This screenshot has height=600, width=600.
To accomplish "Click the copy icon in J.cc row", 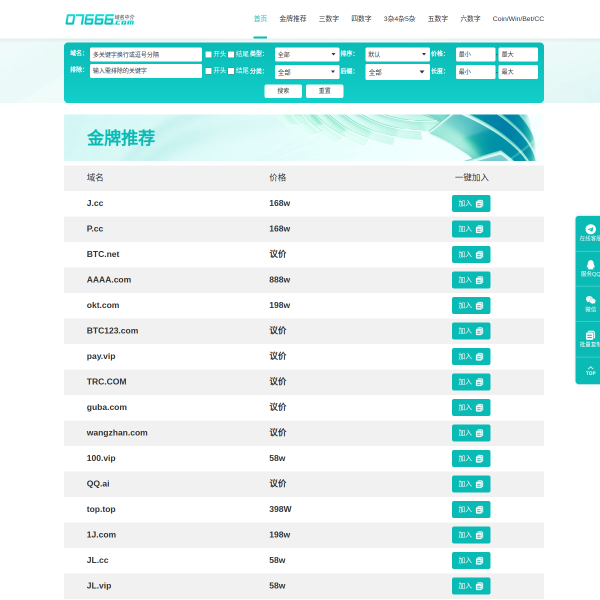I will click(x=479, y=204).
